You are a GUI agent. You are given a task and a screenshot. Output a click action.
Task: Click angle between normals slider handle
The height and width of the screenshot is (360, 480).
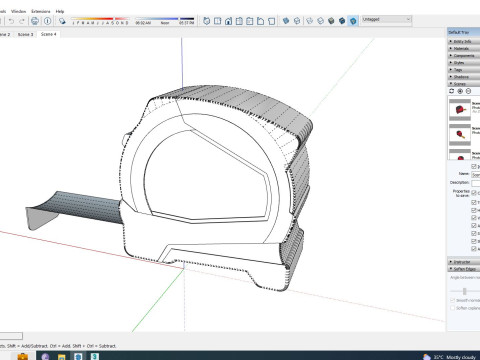coord(464,292)
